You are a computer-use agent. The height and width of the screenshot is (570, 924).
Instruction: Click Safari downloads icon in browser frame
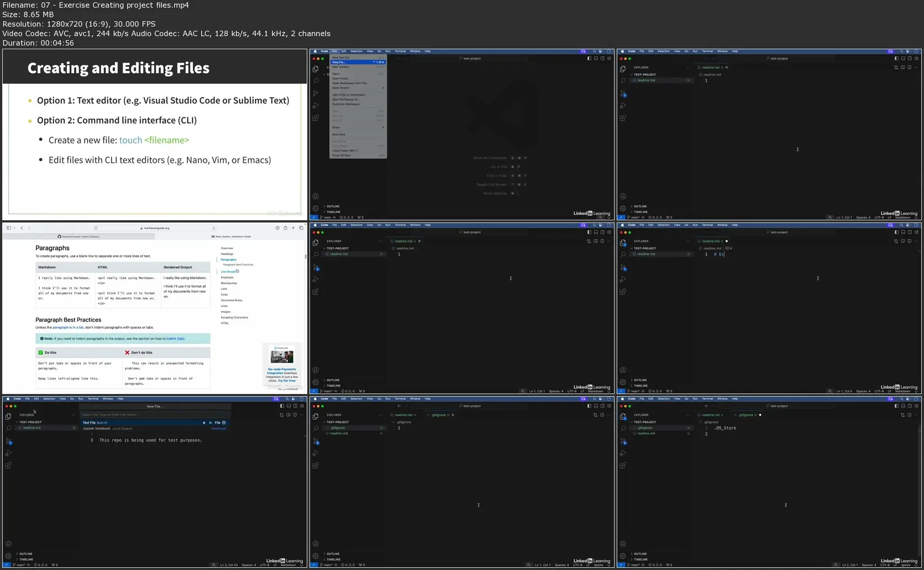tap(277, 228)
